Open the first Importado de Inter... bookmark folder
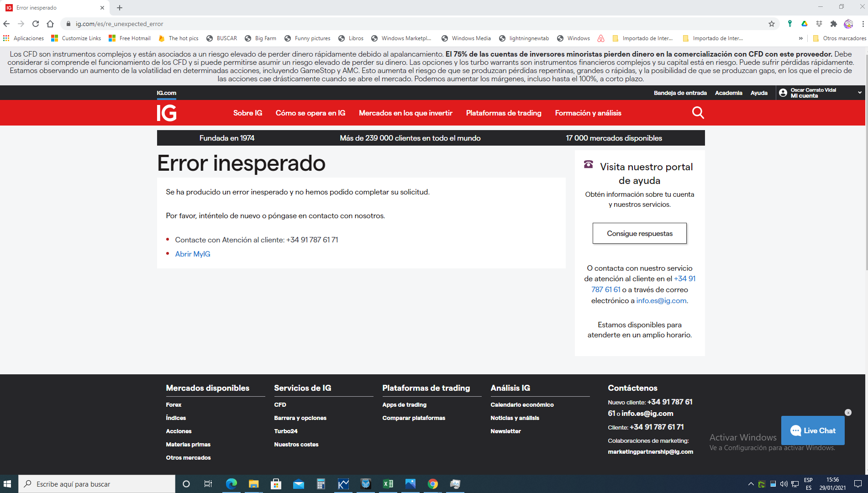The width and height of the screenshot is (868, 493). (642, 38)
